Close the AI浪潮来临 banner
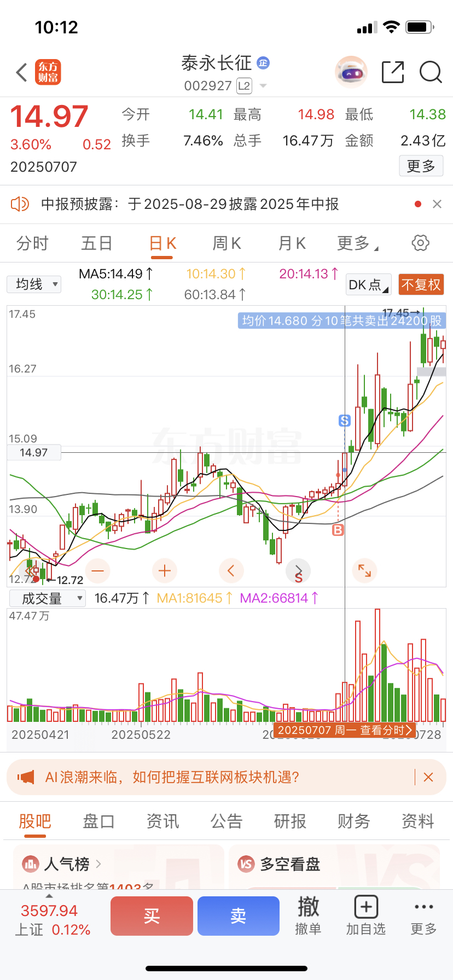 coord(428,777)
